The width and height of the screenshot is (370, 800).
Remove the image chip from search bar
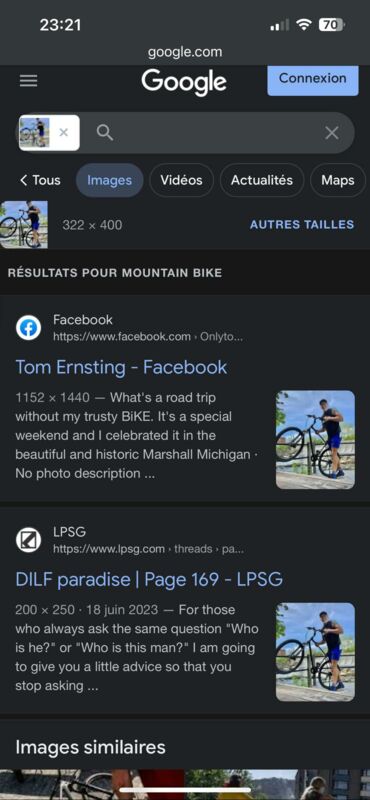point(63,133)
